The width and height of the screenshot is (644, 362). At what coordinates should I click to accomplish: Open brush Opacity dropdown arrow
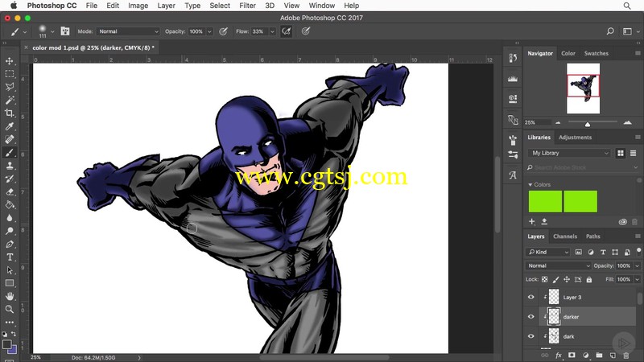(x=209, y=31)
